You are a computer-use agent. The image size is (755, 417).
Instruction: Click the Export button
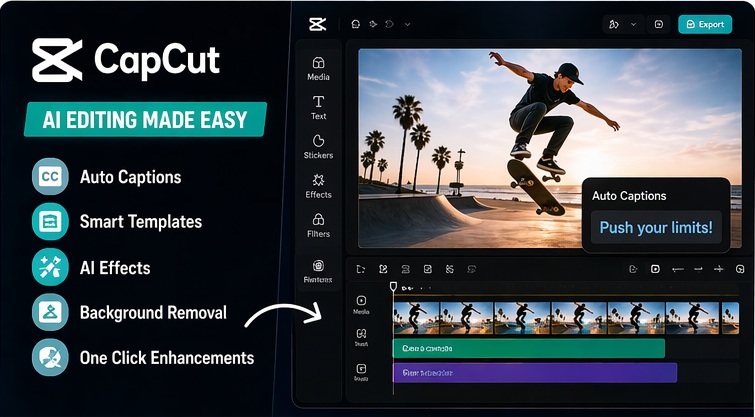click(705, 24)
